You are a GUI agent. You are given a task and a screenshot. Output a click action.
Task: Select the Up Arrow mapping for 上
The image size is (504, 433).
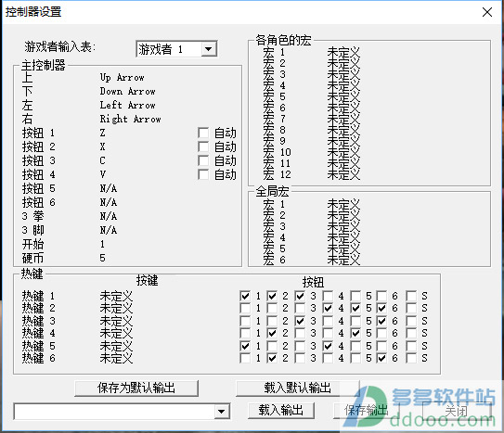coord(123,77)
